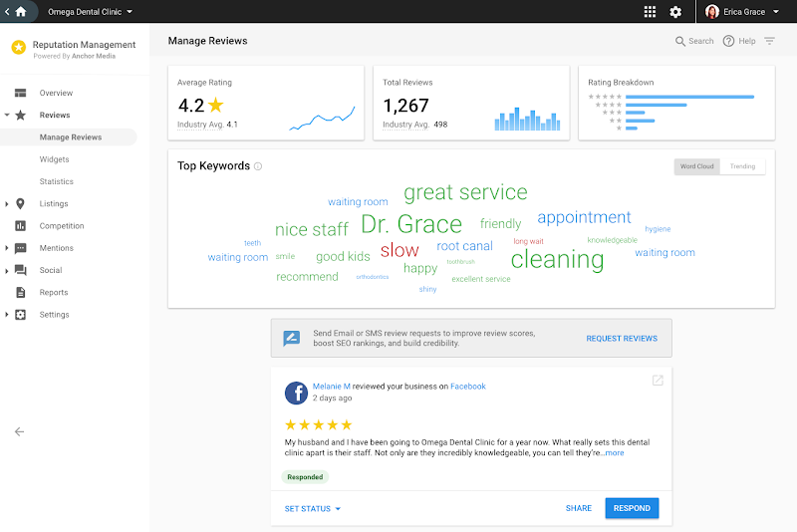
Task: Click the Competition chart icon
Action: point(20,225)
